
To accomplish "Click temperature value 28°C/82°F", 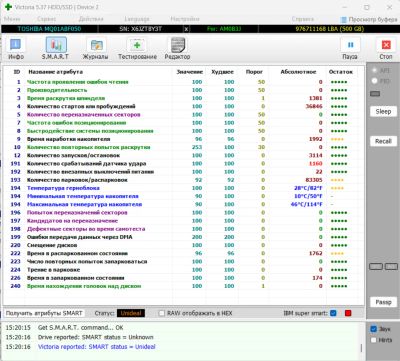I will pos(308,188).
